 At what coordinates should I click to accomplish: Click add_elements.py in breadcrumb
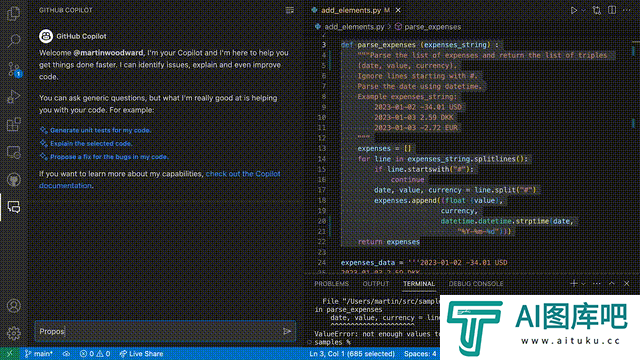354,27
